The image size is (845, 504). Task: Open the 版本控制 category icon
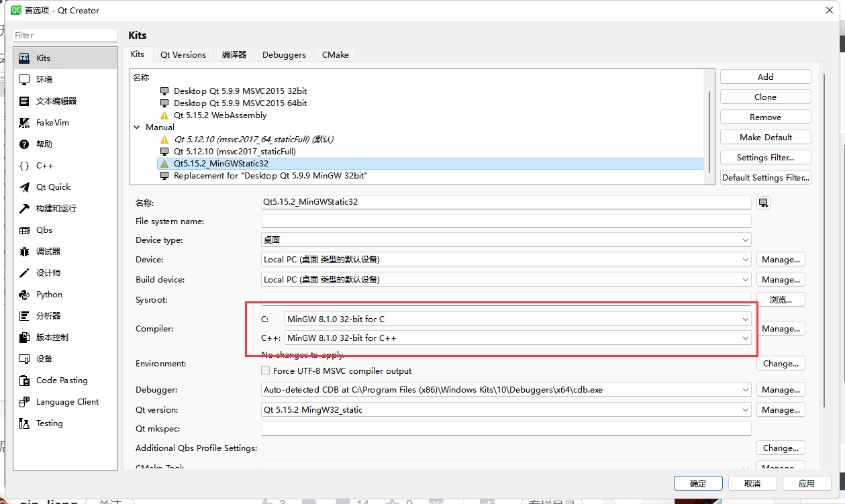24,338
